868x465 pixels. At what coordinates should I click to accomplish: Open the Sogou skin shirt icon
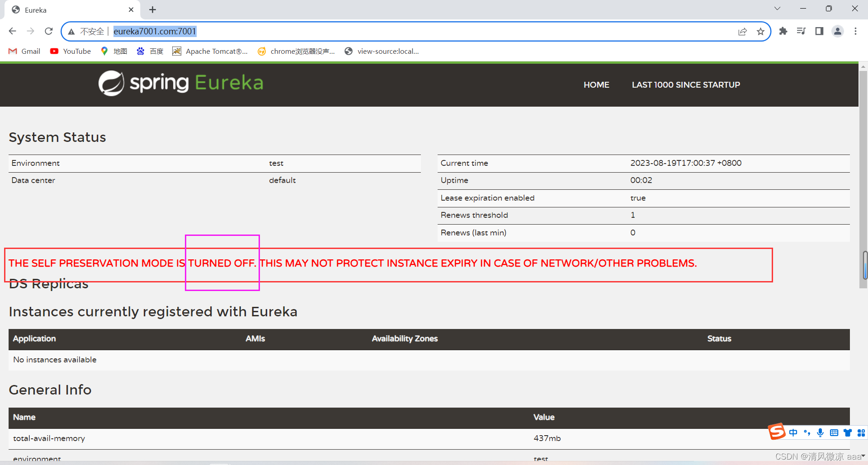point(848,433)
